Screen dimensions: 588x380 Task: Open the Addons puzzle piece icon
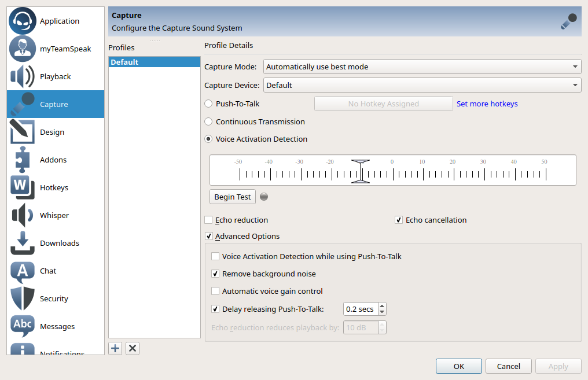[23, 160]
